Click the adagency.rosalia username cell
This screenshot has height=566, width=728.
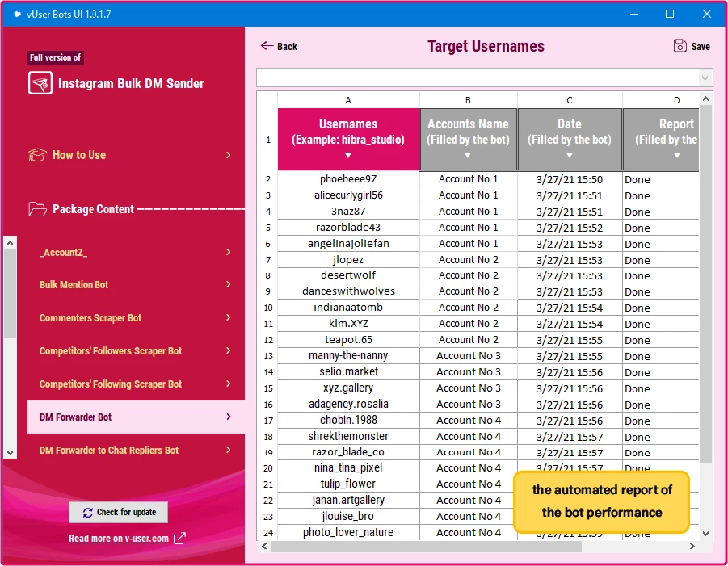[x=348, y=404]
